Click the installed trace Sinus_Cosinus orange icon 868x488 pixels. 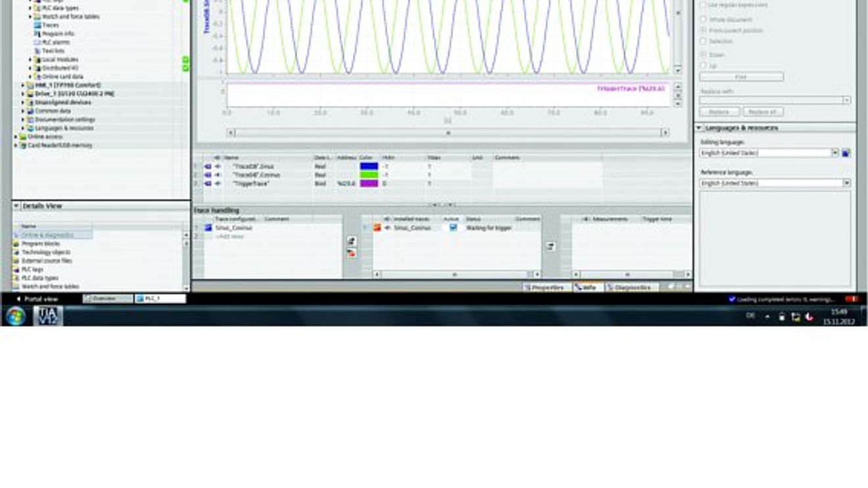click(x=377, y=228)
